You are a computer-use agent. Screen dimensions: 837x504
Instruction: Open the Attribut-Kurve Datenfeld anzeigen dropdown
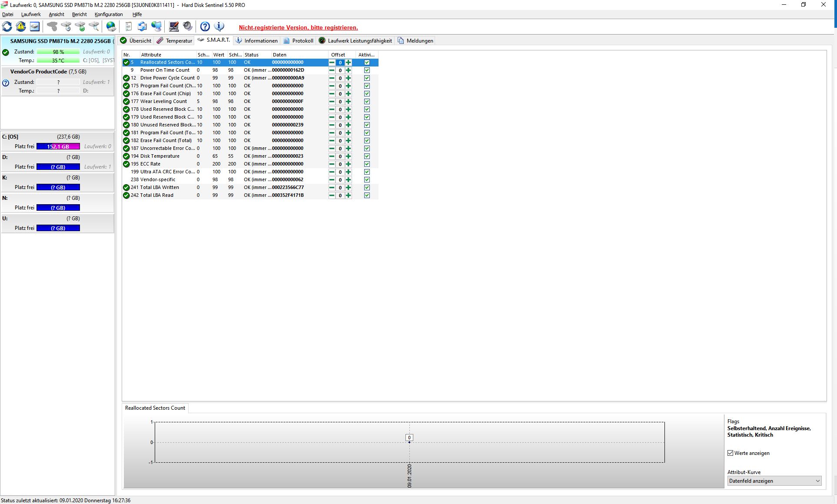tap(774, 481)
